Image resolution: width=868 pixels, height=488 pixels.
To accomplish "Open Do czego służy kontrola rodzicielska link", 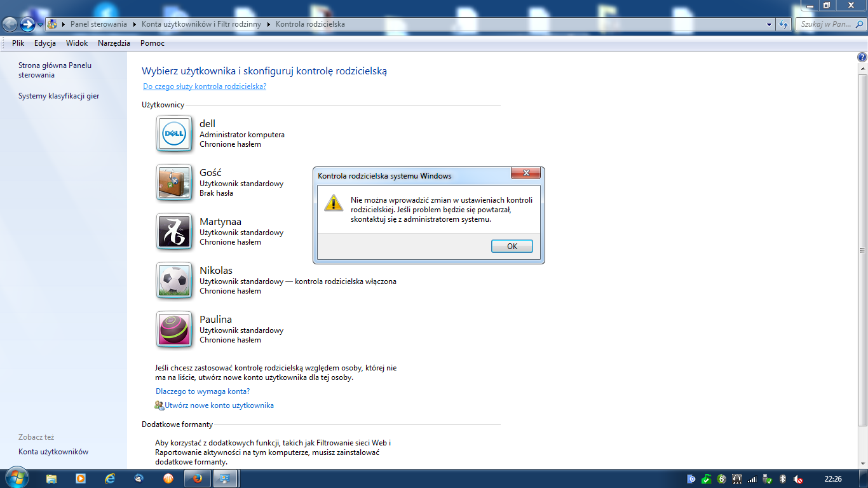I will click(x=205, y=86).
